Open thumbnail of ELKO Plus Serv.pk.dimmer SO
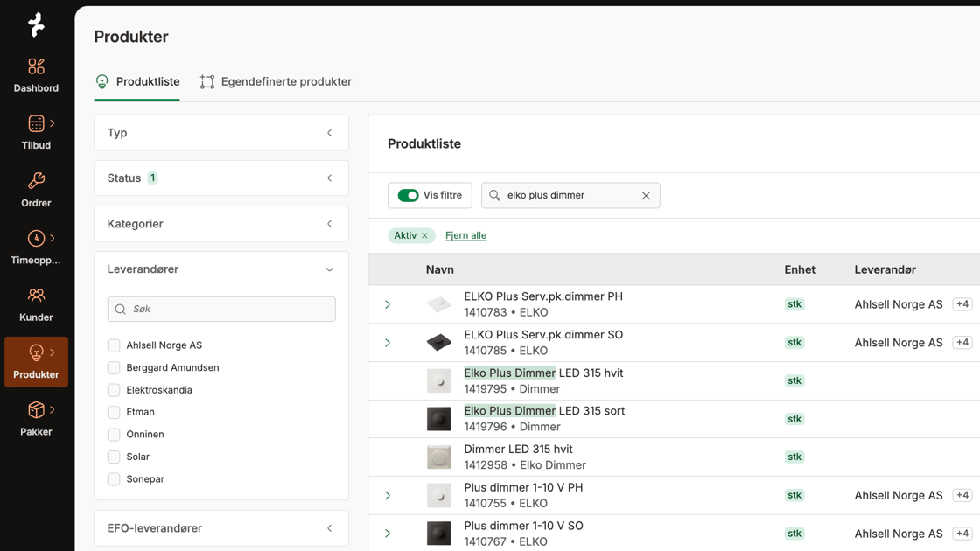The image size is (980, 551). pos(438,343)
